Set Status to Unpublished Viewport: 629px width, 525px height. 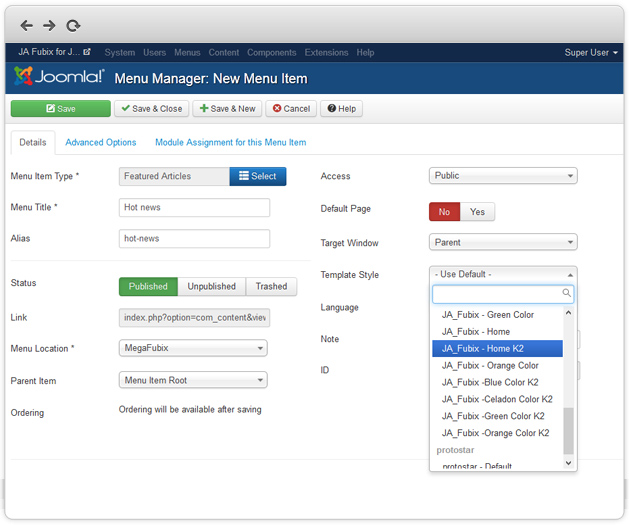point(211,286)
